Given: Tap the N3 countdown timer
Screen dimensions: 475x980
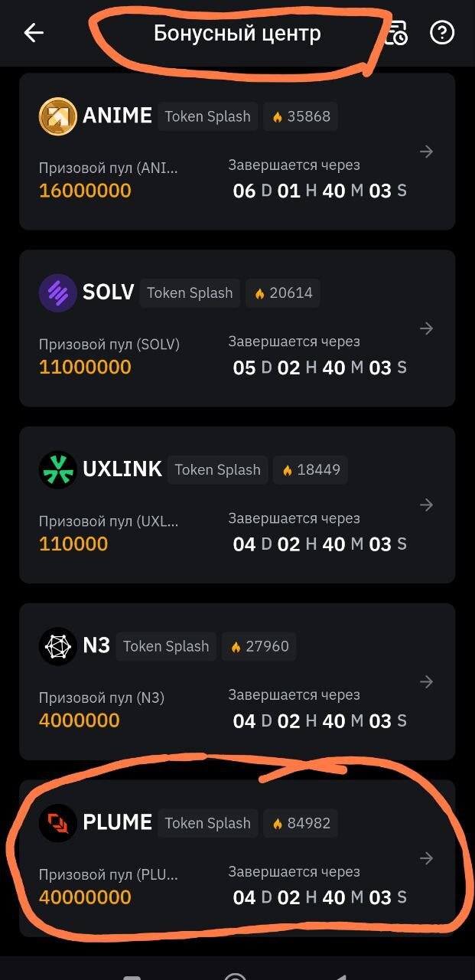Looking at the screenshot, I should (x=319, y=720).
